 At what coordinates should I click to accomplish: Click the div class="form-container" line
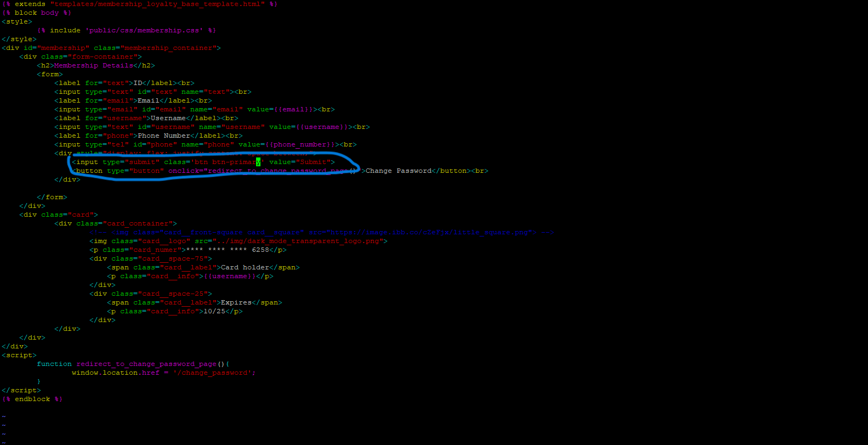pos(81,57)
